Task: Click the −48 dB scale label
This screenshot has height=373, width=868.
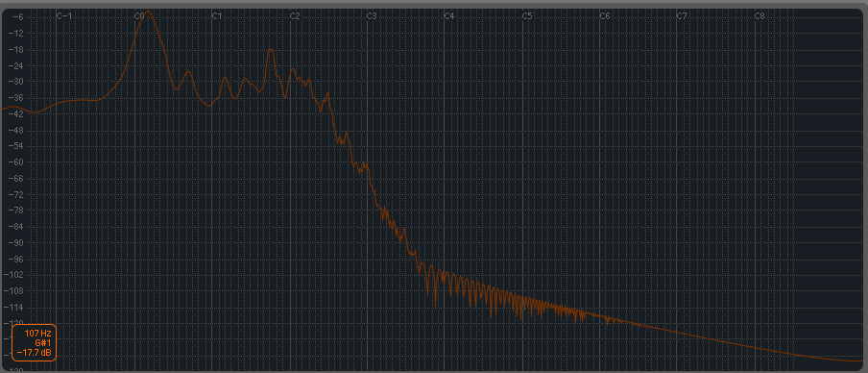Action: (15, 130)
